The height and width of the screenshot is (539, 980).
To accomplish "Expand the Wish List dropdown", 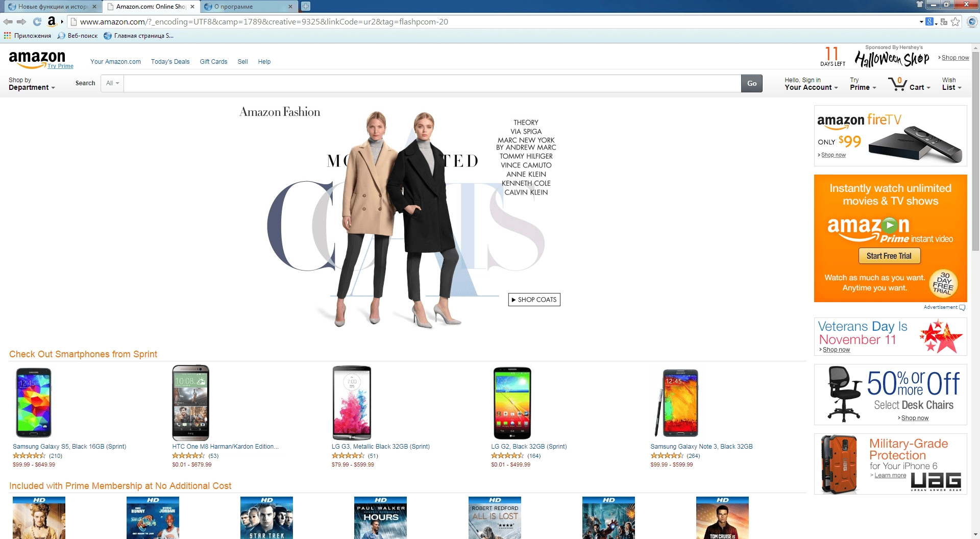I will tap(951, 84).
